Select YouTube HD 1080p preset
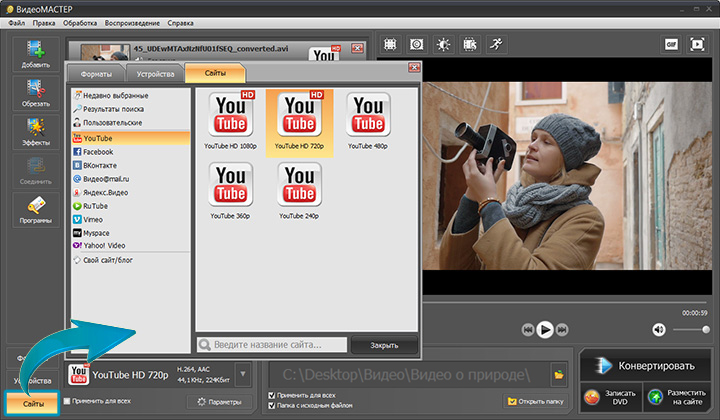 [x=231, y=121]
